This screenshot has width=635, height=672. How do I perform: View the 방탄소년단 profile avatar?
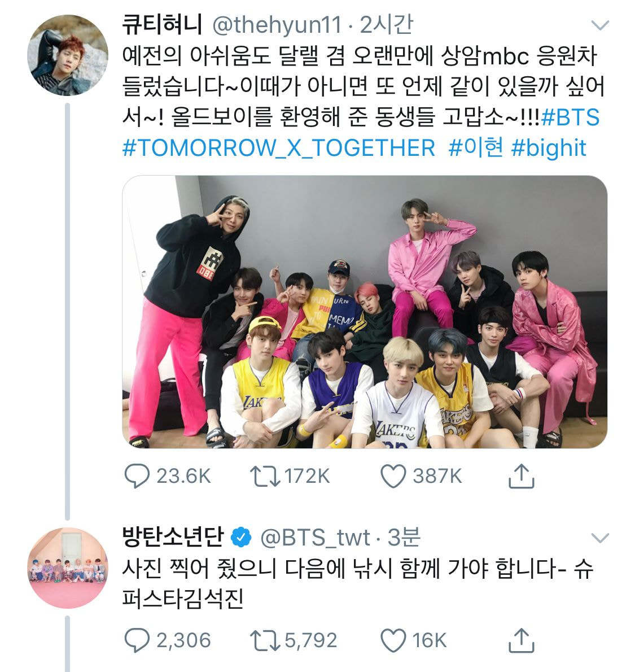pyautogui.click(x=67, y=568)
